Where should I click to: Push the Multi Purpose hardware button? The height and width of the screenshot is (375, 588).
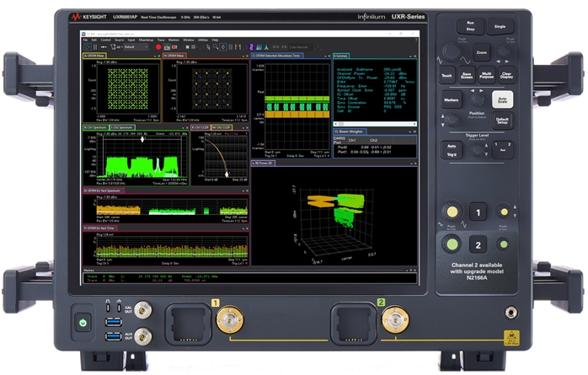487,75
